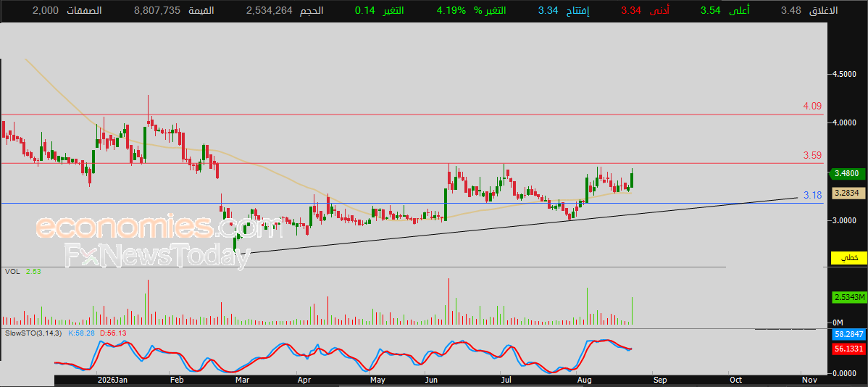Screen dimensions: 868x387
Task: Select the SlowSTO(3,14,3) indicator label
Action: pyautogui.click(x=34, y=333)
